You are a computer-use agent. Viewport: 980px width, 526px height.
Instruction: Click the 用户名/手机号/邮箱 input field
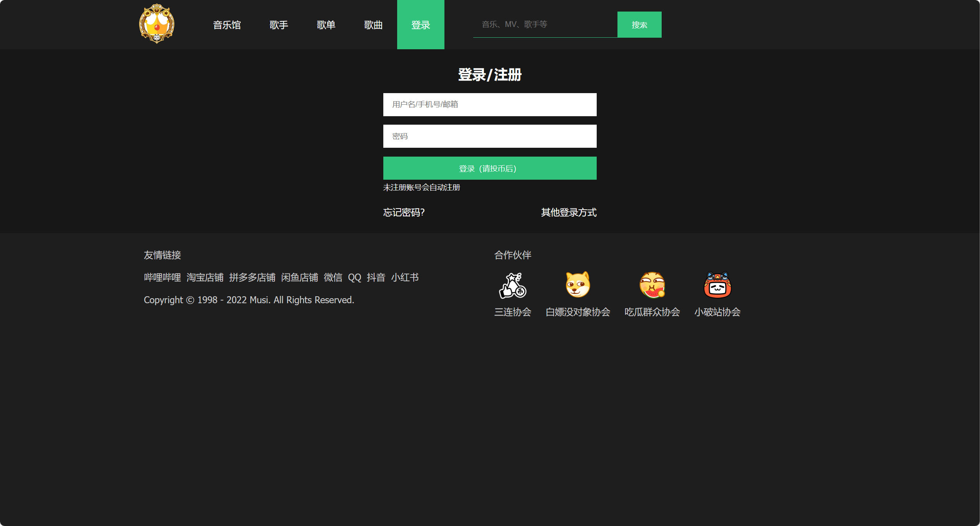489,105
